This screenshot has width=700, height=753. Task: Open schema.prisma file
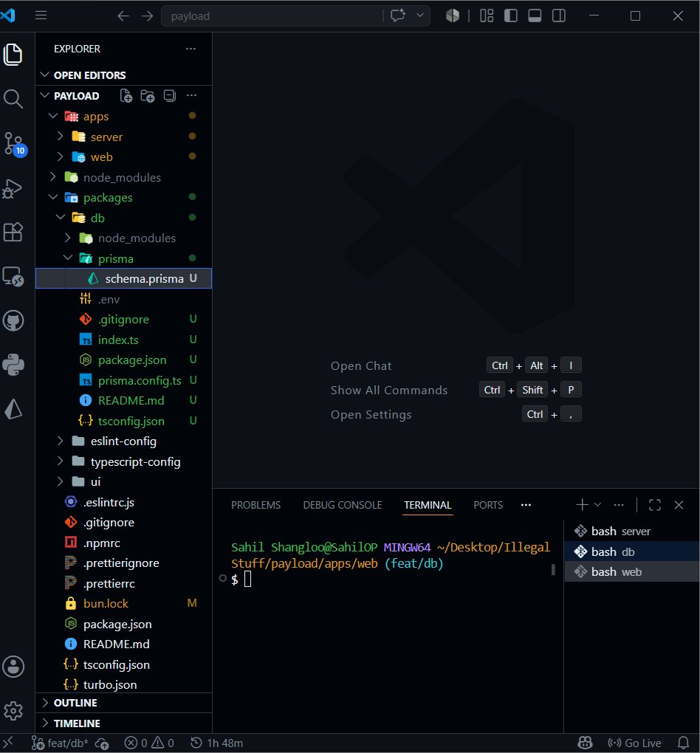[x=124, y=278]
